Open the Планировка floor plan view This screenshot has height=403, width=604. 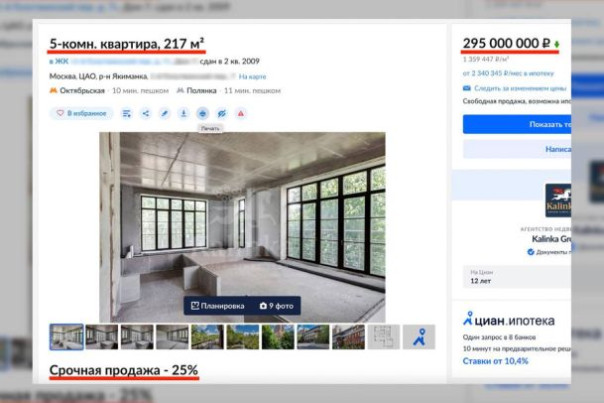[x=217, y=305]
